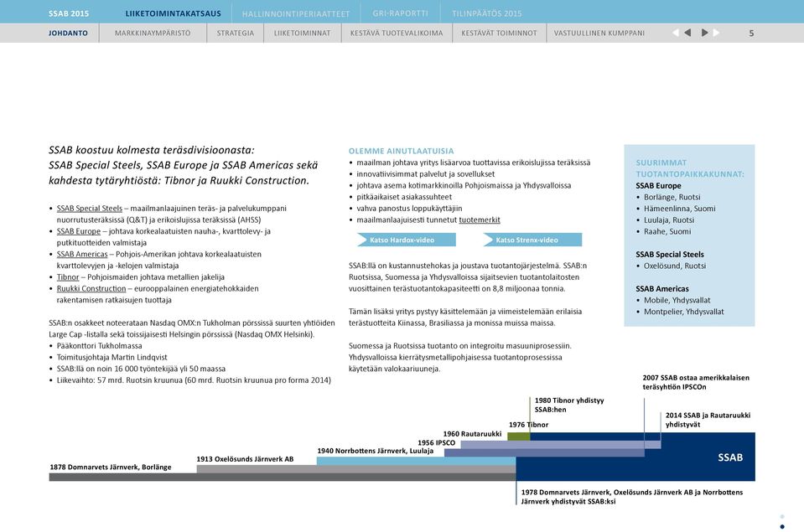804x532 pixels.
Task: Open the Vastuullinen kumppani section
Action: (599, 33)
